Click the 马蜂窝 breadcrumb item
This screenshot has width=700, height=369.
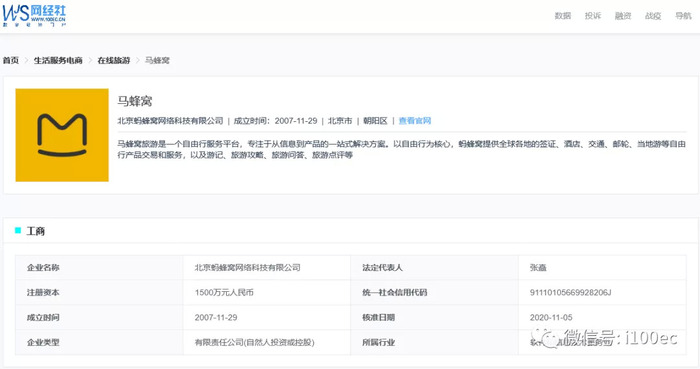[x=157, y=60]
